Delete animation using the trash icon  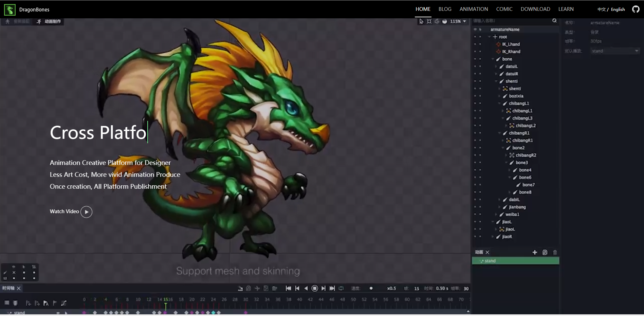(x=555, y=252)
